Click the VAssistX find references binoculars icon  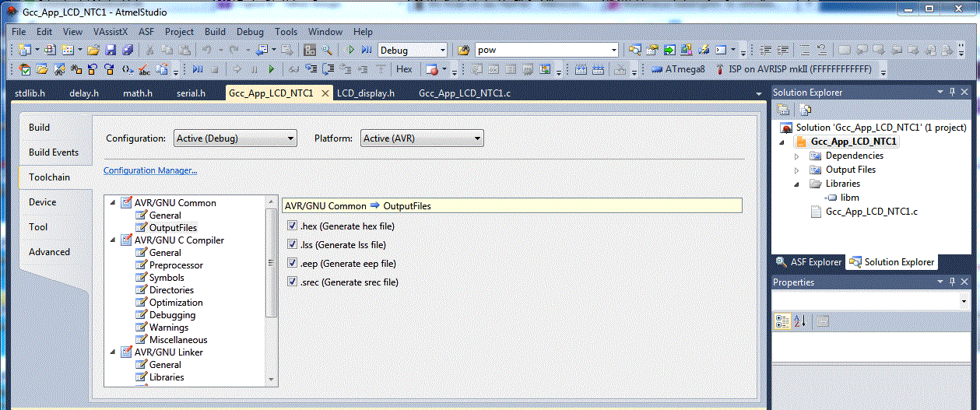point(76,69)
